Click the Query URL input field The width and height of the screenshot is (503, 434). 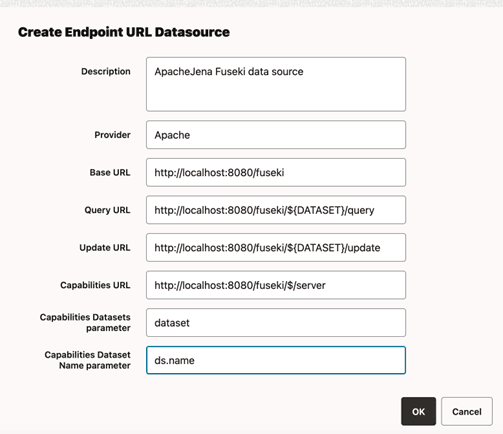276,210
